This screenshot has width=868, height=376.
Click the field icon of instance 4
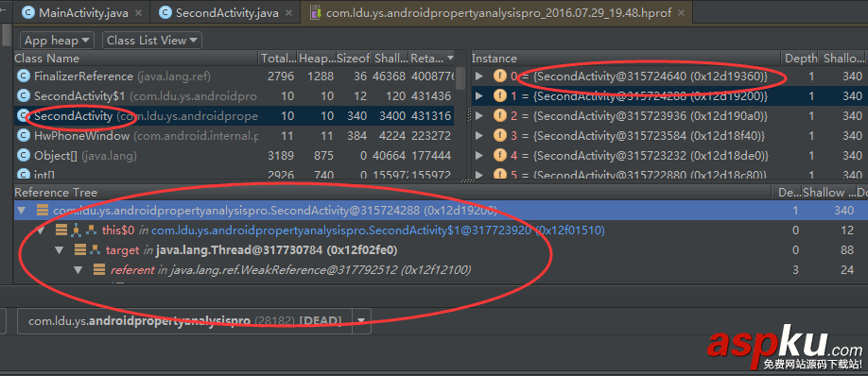click(500, 155)
